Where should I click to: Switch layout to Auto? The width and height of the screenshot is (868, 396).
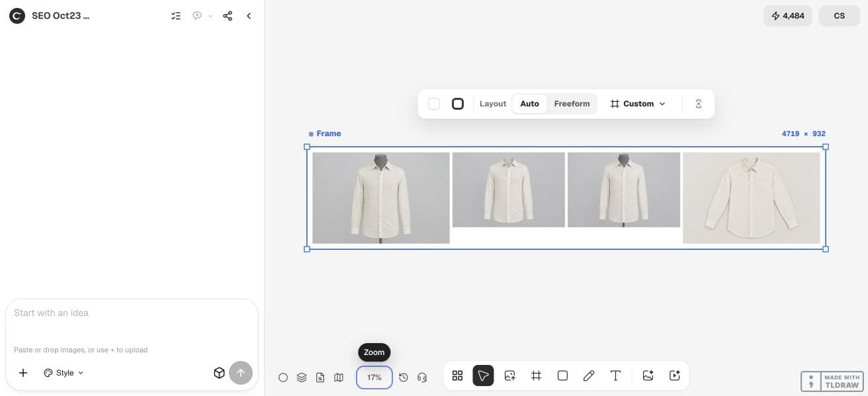coord(529,104)
